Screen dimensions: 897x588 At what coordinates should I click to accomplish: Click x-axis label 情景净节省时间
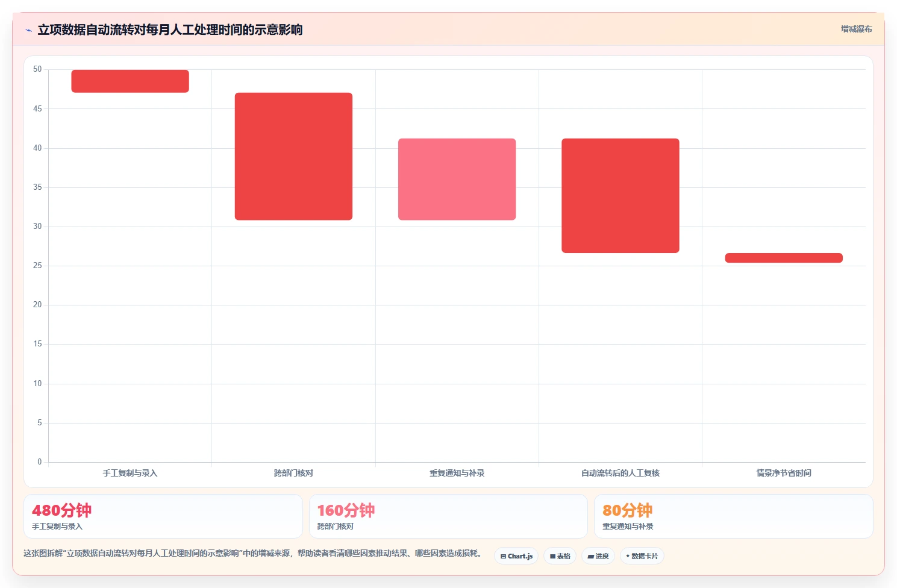(784, 473)
